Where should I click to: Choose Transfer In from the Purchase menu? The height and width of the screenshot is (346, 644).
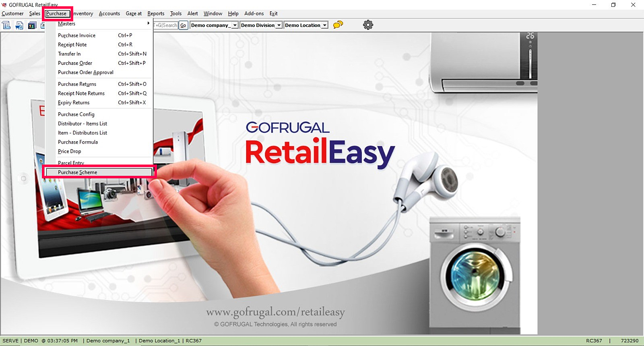(99, 54)
